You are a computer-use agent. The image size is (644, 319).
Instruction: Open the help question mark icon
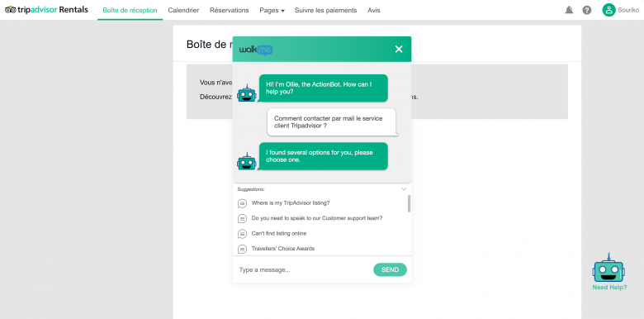(x=587, y=10)
